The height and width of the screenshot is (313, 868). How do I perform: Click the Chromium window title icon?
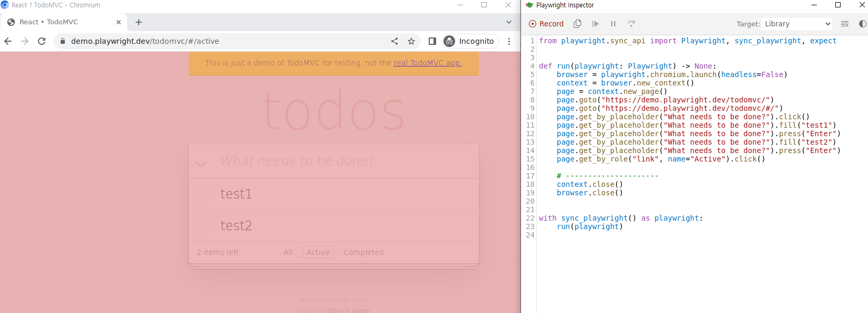click(5, 5)
